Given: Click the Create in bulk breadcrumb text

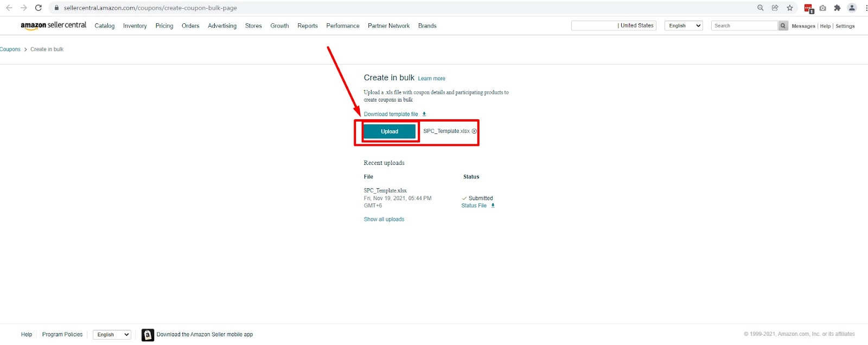Looking at the screenshot, I should pyautogui.click(x=47, y=49).
